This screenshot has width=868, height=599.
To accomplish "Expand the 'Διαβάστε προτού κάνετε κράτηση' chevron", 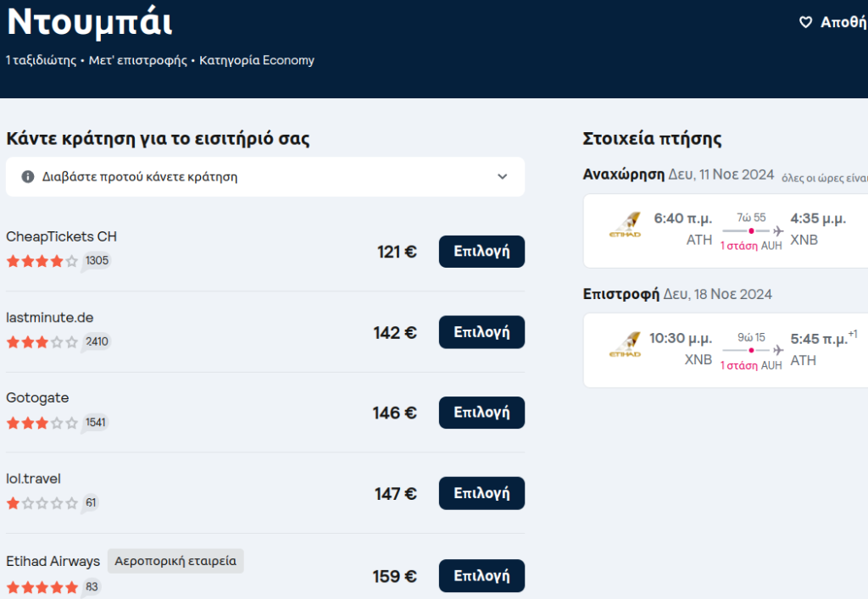I will click(x=502, y=176).
